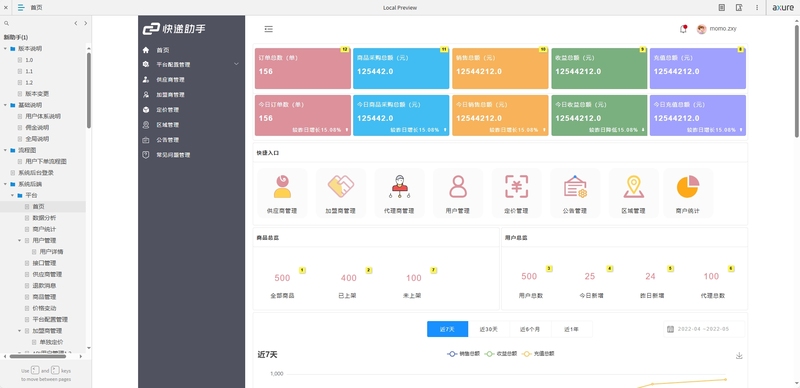
Task: Open the 版本变更 page in the tree
Action: point(37,94)
